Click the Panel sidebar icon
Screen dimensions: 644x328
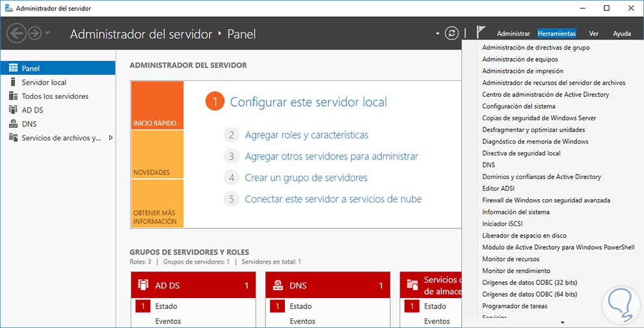pyautogui.click(x=13, y=68)
